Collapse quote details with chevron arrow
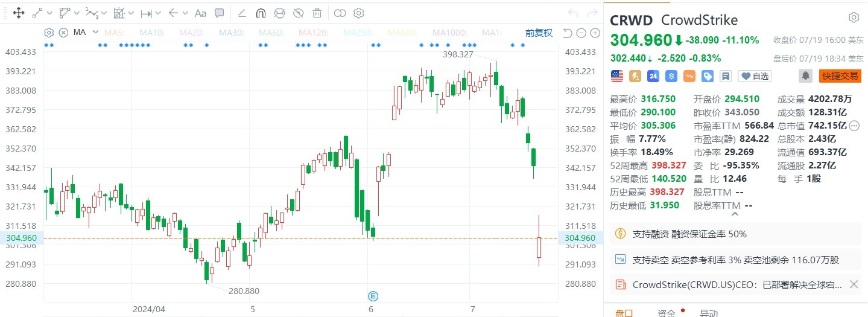Screen dimensions: 868x317 tap(735, 213)
